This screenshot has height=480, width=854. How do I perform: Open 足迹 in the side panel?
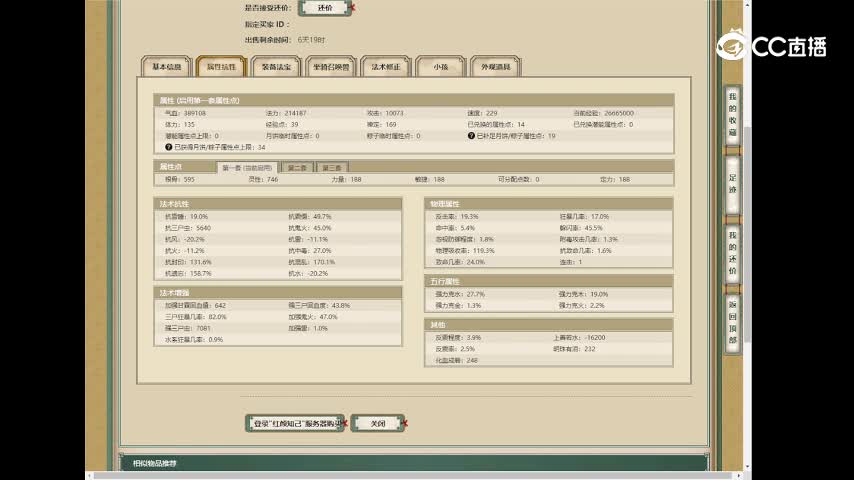[x=732, y=183]
